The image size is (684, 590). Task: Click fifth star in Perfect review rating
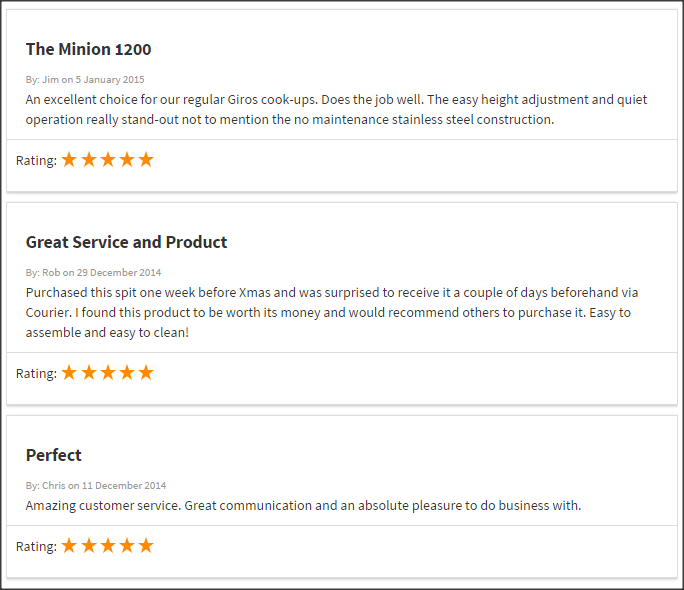[146, 546]
